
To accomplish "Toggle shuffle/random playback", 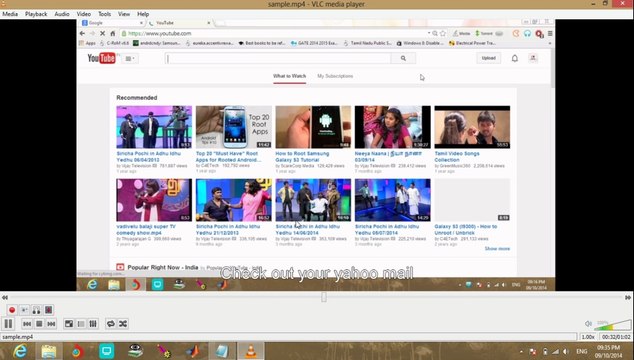I will [123, 324].
